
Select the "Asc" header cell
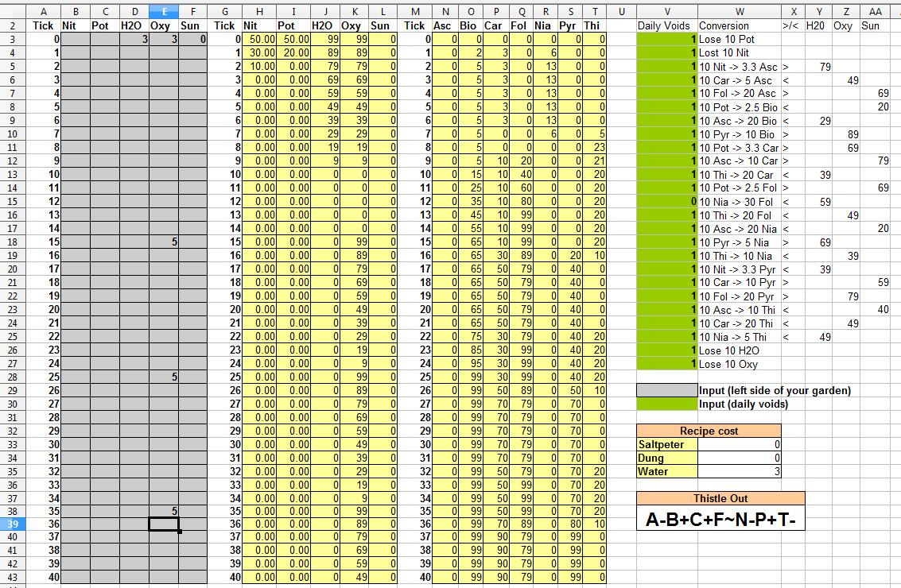click(x=443, y=25)
